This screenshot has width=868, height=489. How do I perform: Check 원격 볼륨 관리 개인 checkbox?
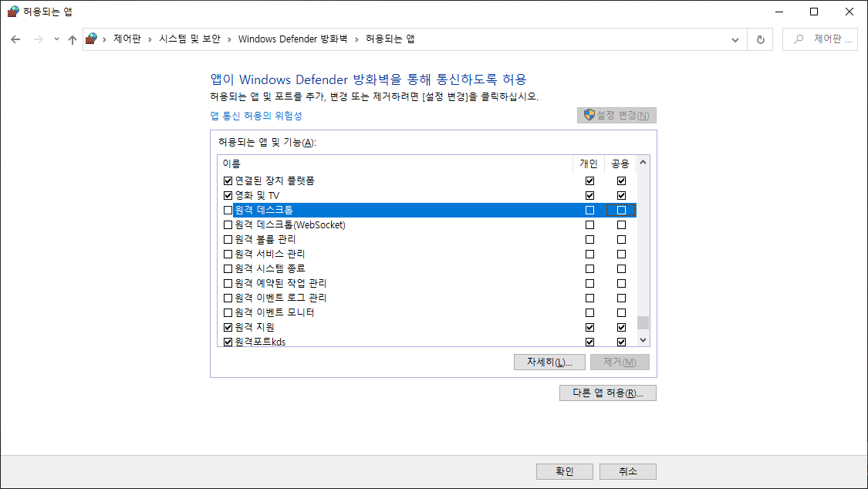point(589,240)
